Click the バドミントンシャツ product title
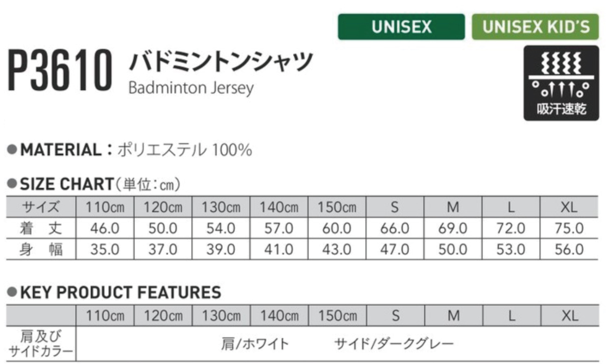 tap(221, 61)
